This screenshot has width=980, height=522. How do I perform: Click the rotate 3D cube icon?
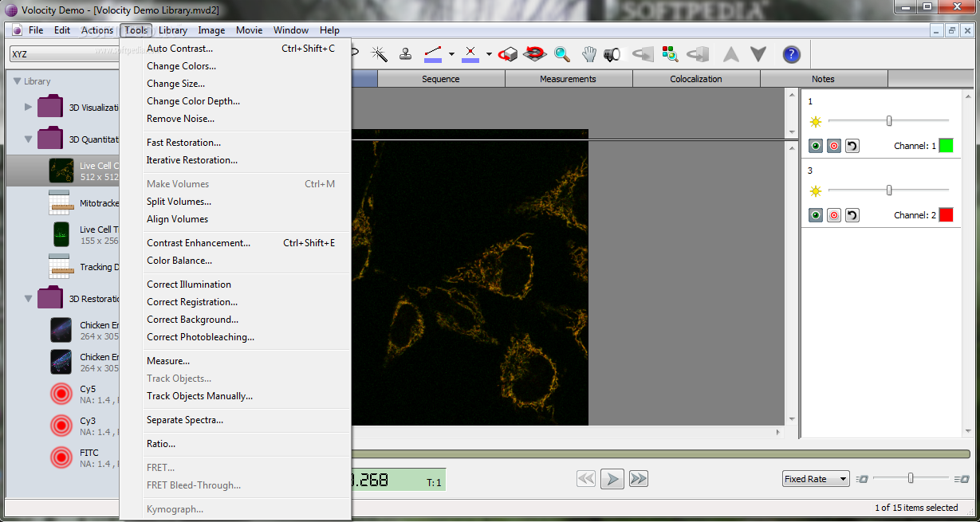[508, 54]
